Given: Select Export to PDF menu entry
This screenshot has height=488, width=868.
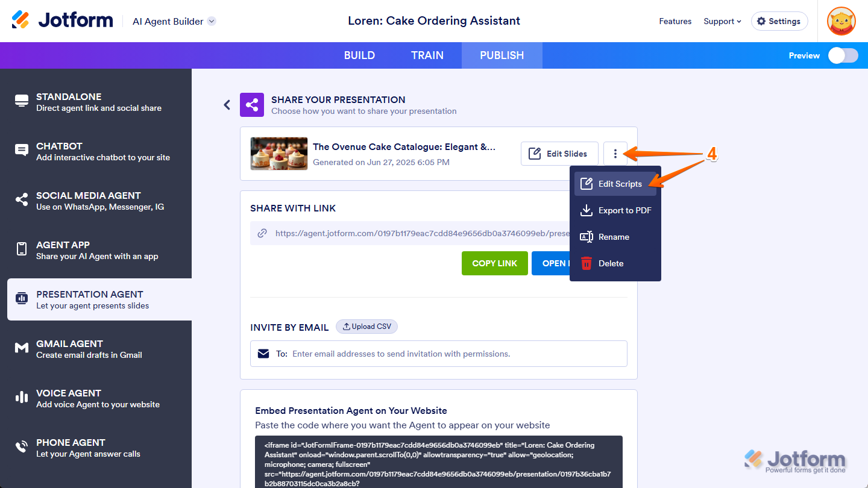Looking at the screenshot, I should coord(615,210).
